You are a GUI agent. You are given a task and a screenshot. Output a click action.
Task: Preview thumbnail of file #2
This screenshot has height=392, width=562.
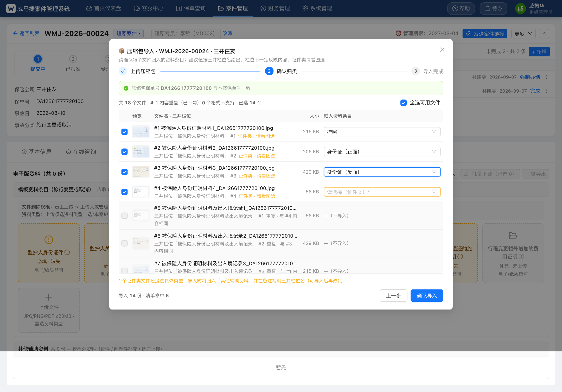(141, 152)
